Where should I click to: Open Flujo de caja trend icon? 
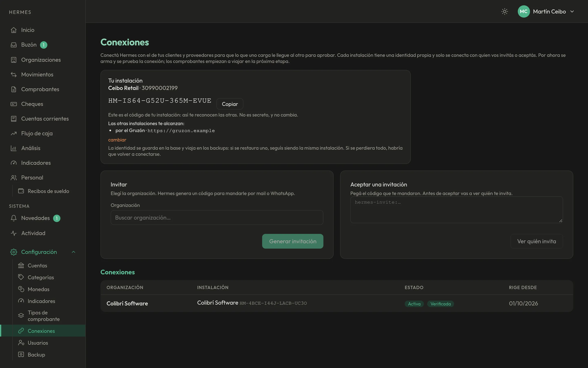coord(14,133)
